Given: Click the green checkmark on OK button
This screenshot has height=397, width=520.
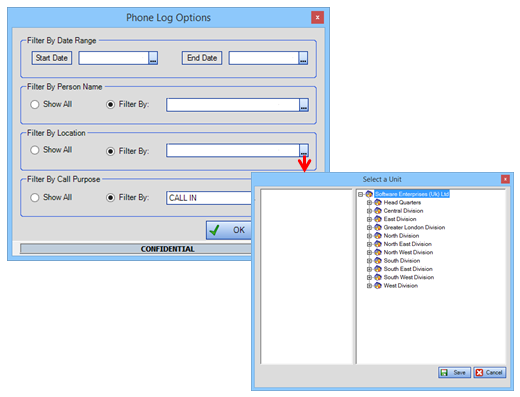Looking at the screenshot, I should click(x=215, y=230).
